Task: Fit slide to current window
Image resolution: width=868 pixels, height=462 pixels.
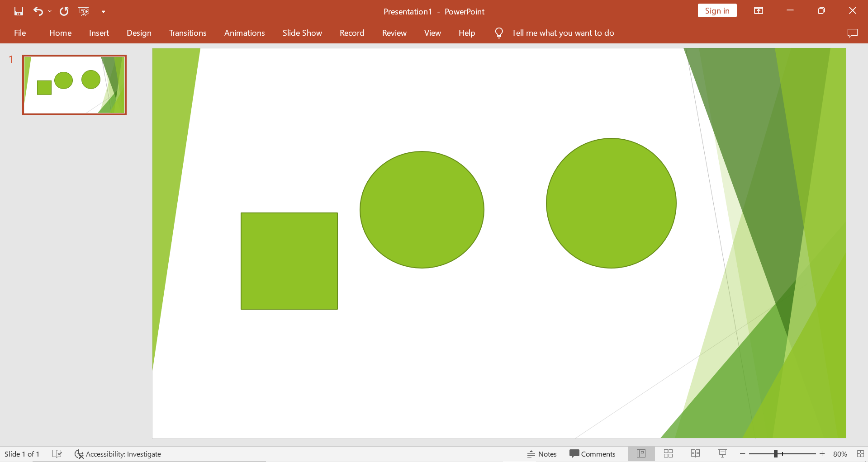Action: (860, 454)
